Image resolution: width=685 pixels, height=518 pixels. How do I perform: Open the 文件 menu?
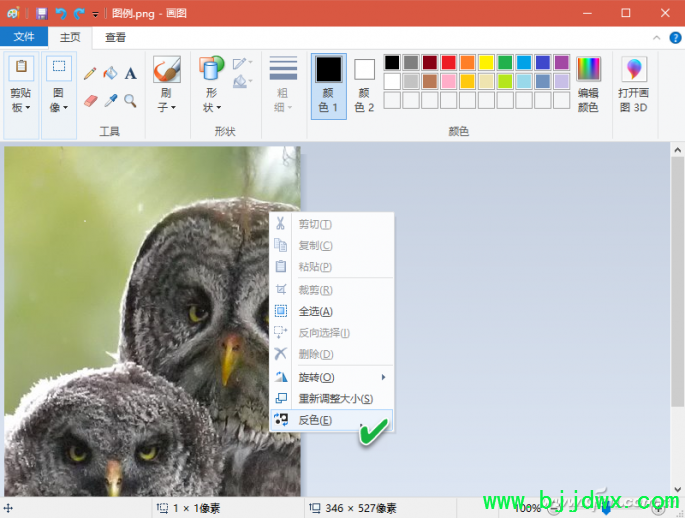(24, 37)
